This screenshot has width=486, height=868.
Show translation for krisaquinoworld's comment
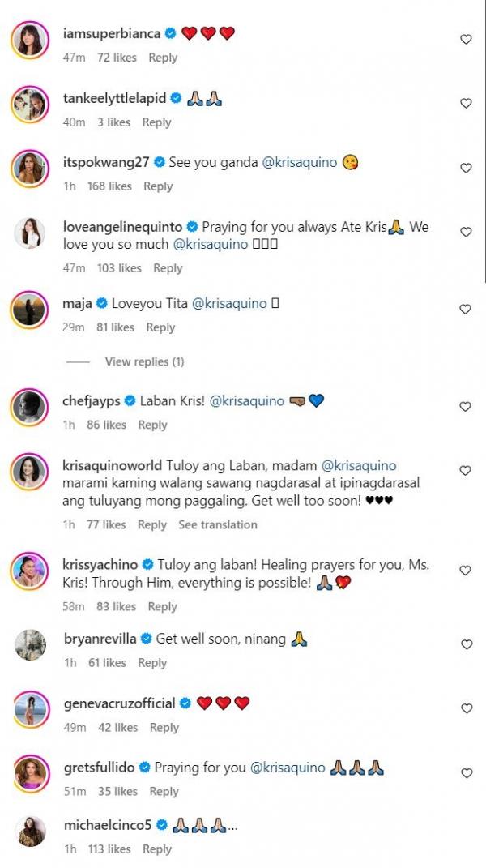click(218, 524)
